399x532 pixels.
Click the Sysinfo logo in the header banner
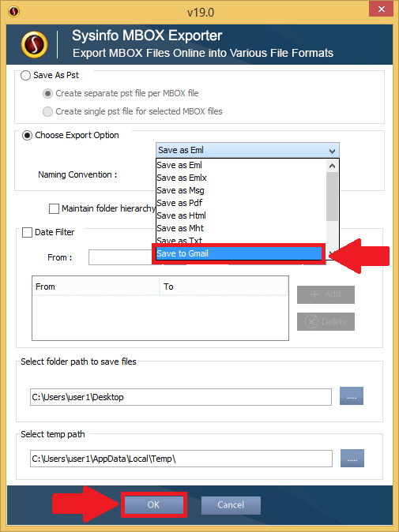pyautogui.click(x=34, y=44)
